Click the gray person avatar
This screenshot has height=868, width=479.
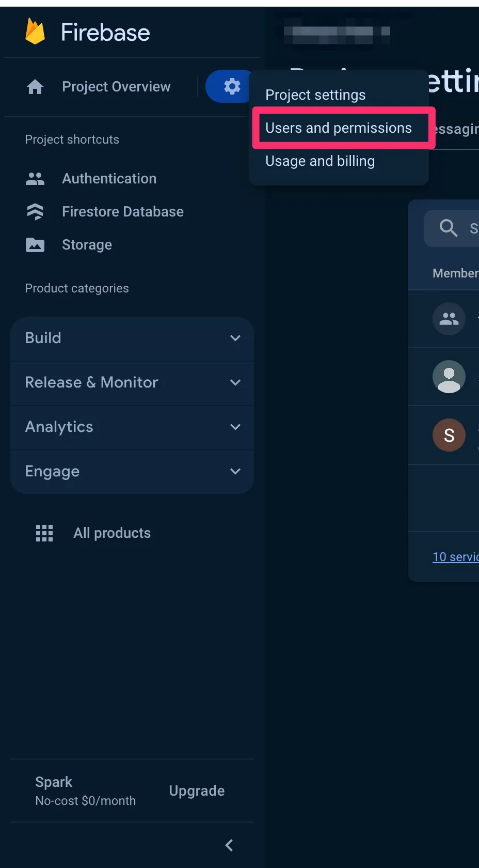449,377
